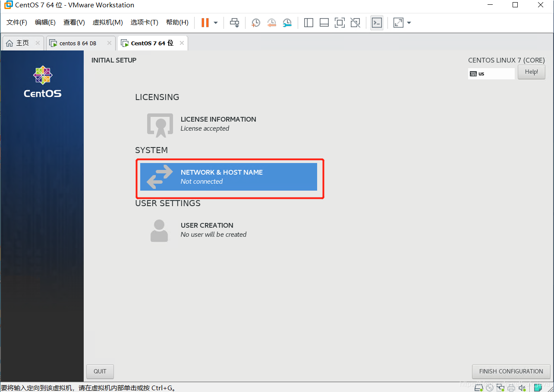Maximize the VMware Workstation window
Viewport: 554px width, 392px height.
click(515, 5)
